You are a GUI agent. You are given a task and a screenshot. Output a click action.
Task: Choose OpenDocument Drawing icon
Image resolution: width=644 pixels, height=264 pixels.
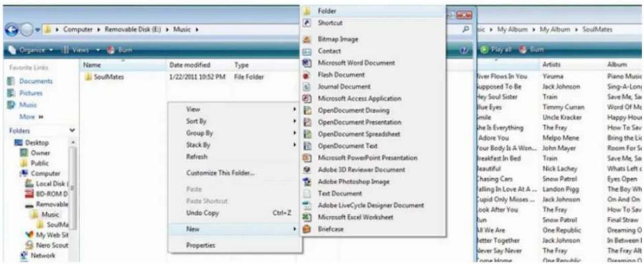click(x=306, y=111)
